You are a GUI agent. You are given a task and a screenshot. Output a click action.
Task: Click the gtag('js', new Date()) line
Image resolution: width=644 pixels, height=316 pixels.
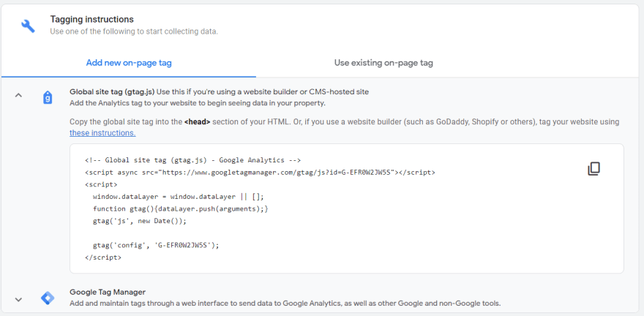[x=140, y=221]
